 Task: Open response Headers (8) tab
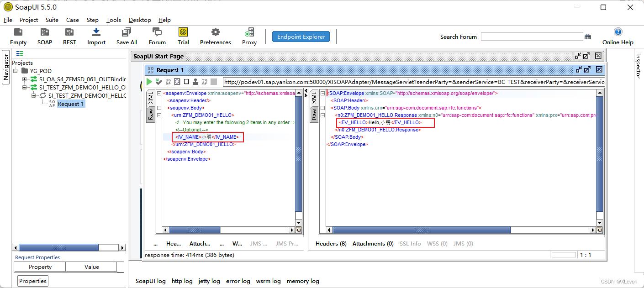coord(331,243)
